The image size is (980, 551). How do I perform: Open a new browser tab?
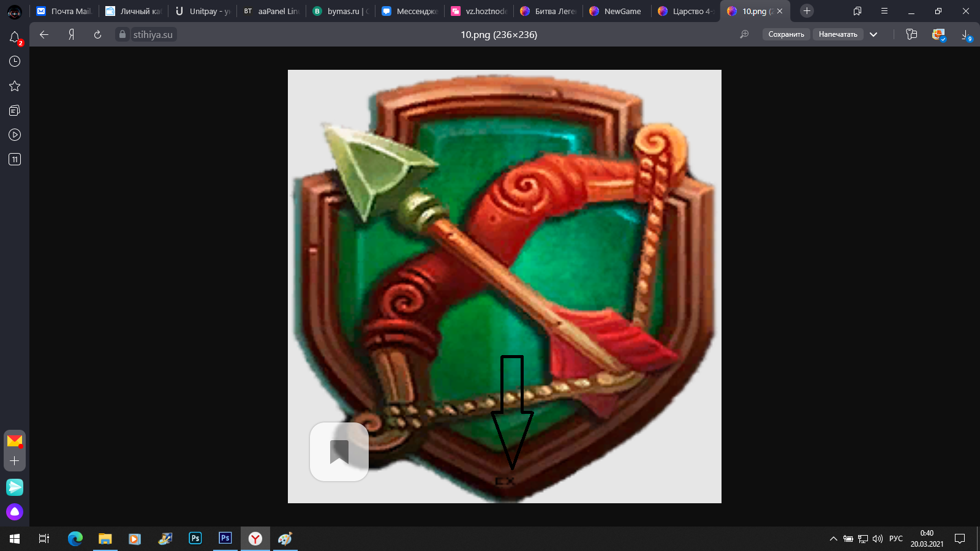coord(807,11)
